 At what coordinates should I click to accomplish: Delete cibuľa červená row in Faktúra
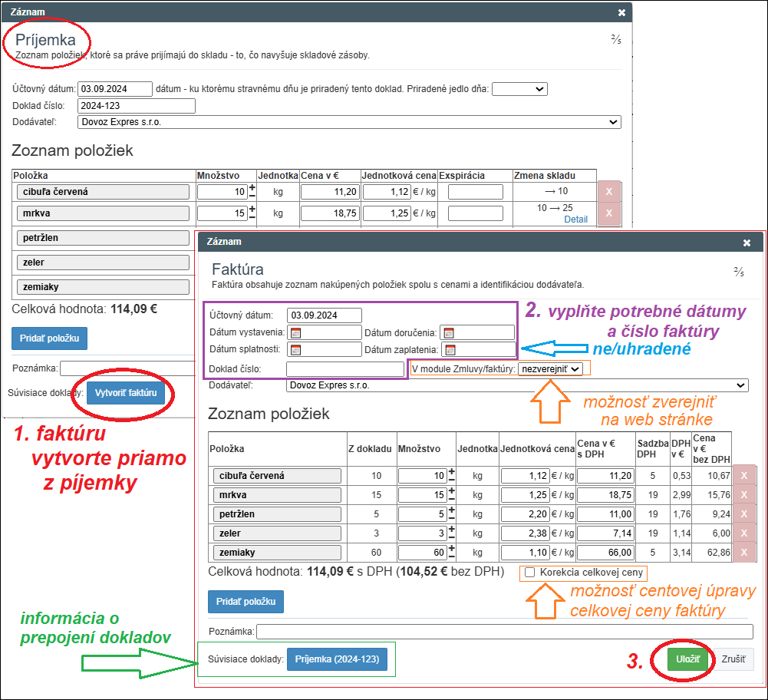coord(744,476)
